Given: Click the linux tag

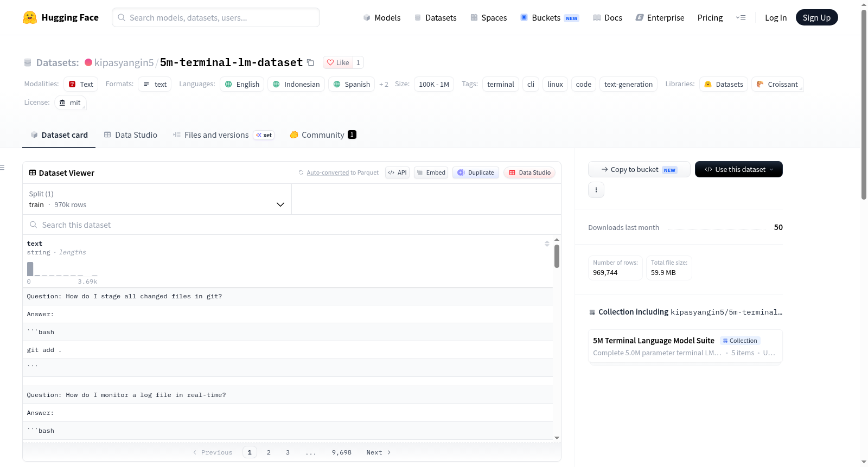Looking at the screenshot, I should (x=555, y=84).
